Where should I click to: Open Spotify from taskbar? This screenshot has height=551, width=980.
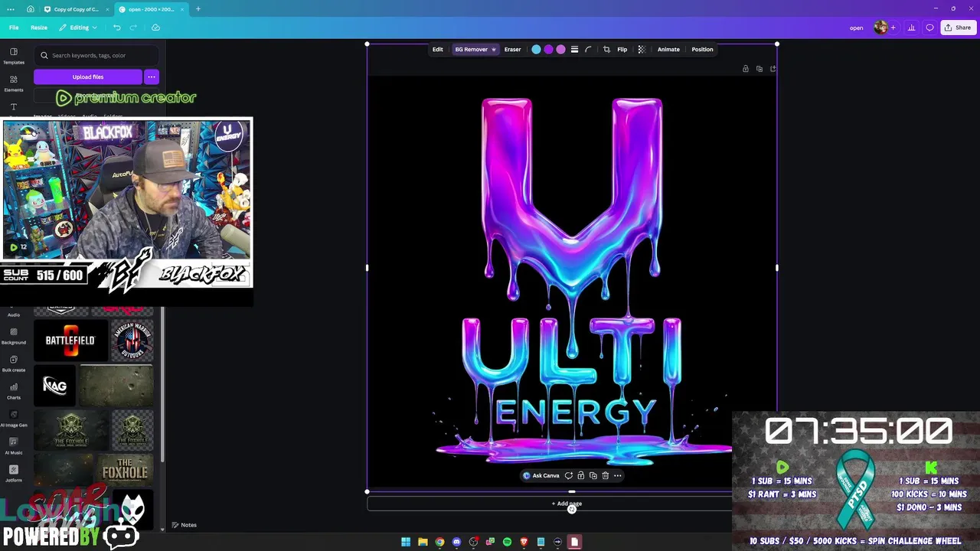click(x=507, y=542)
